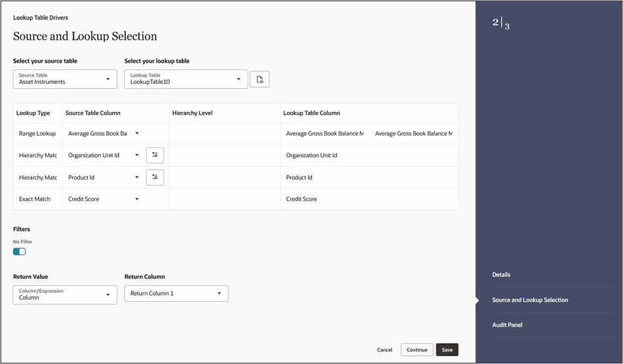Expand Average Gross Book Balance source column dropdown
The image size is (623, 364).
coord(137,134)
